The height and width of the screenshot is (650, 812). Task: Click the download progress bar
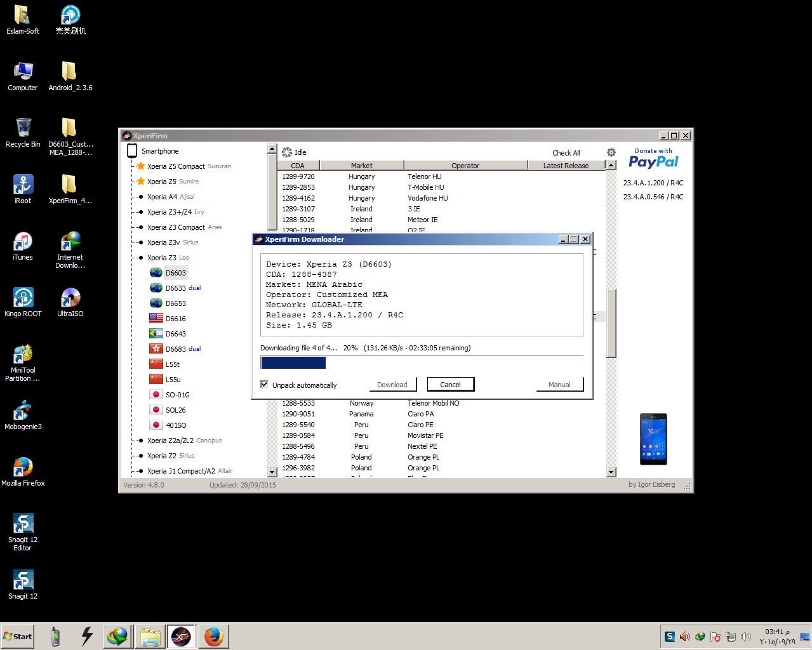[x=422, y=362]
